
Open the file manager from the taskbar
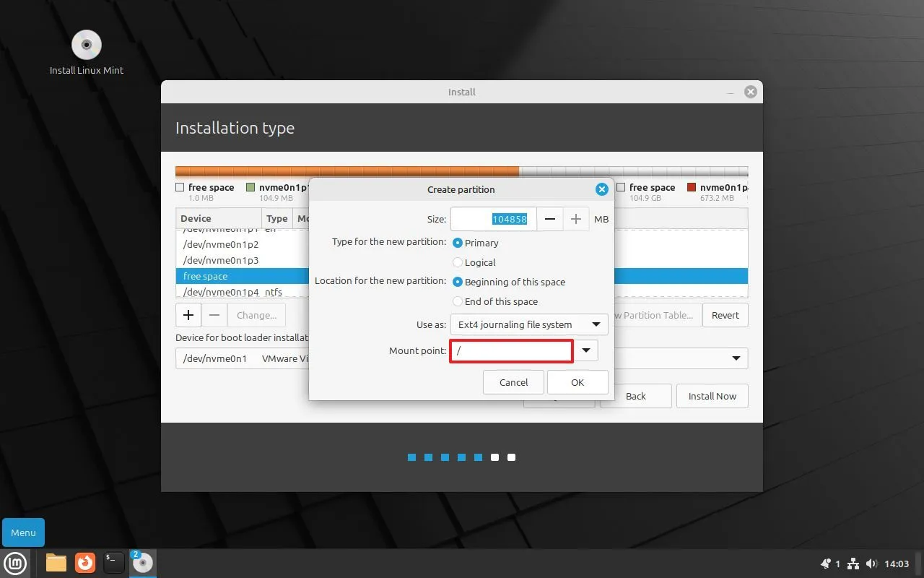point(56,563)
